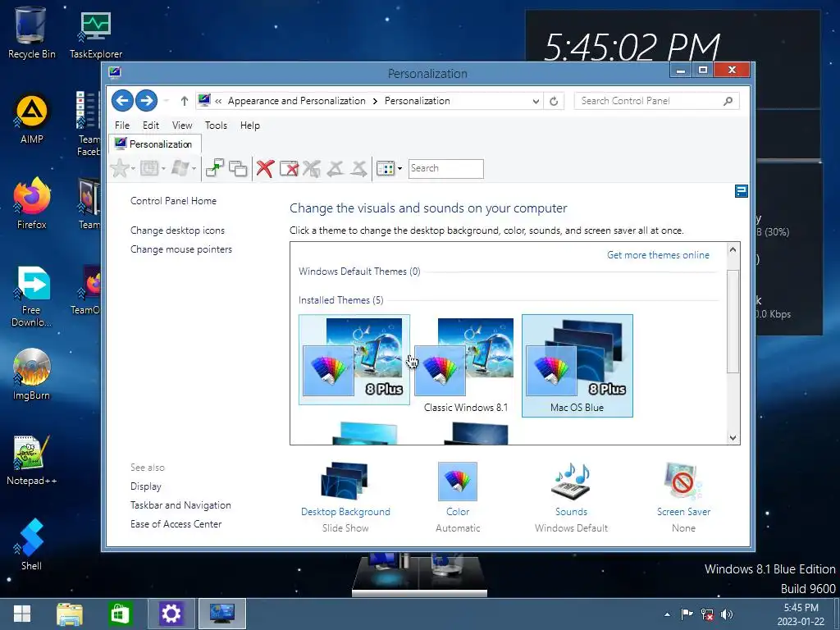Click the toolbar Search field
840x630 pixels.
[445, 169]
